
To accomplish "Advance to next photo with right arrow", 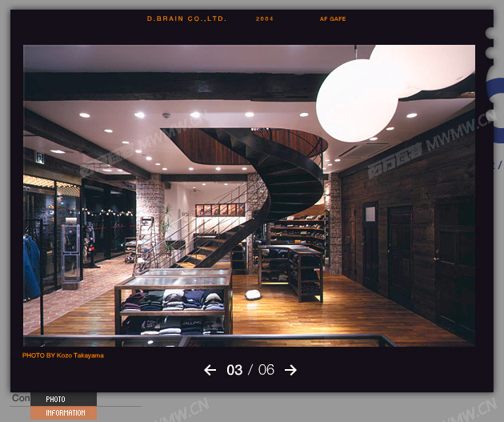I will [x=290, y=370].
